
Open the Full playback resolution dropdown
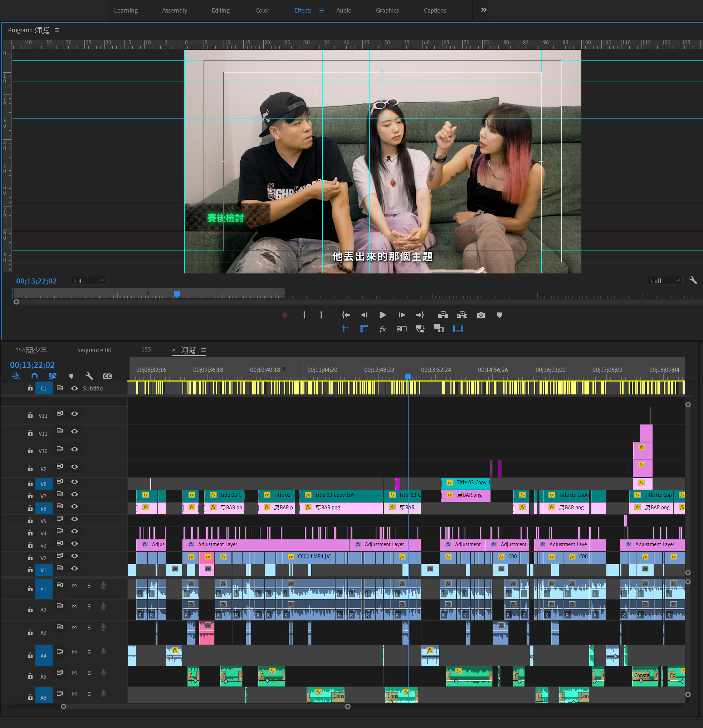(664, 281)
